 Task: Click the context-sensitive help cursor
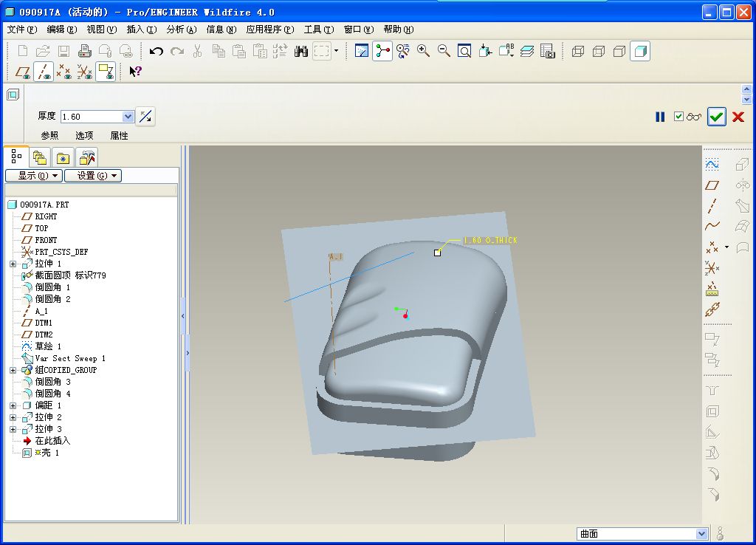click(136, 72)
